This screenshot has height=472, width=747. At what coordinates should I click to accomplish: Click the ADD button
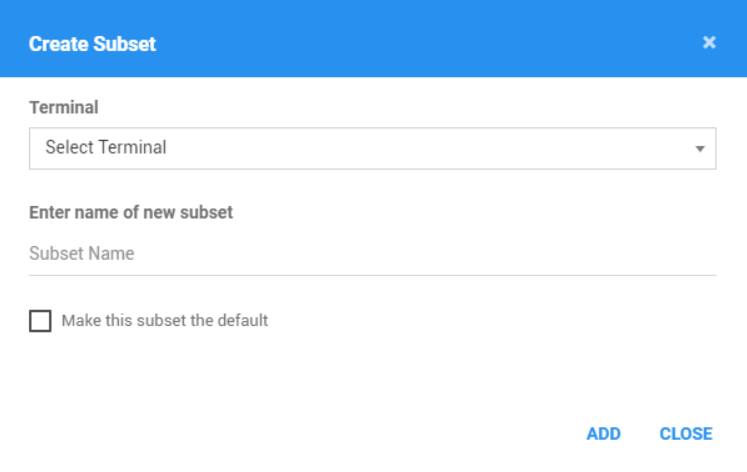[x=603, y=433]
